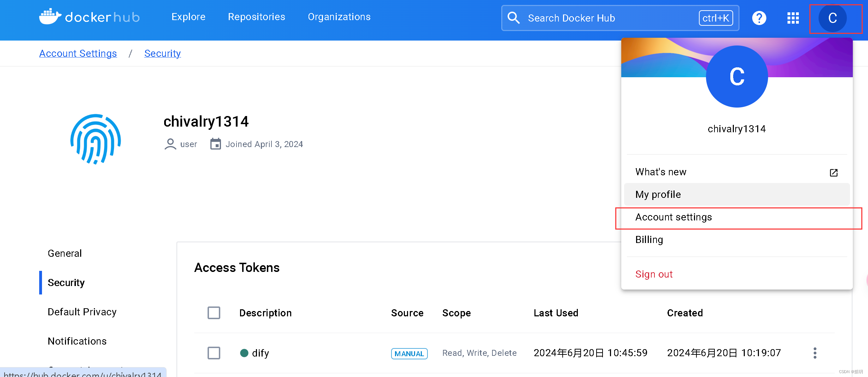This screenshot has width=868, height=377.
Task: Click the external link icon beside What's new
Action: 833,172
